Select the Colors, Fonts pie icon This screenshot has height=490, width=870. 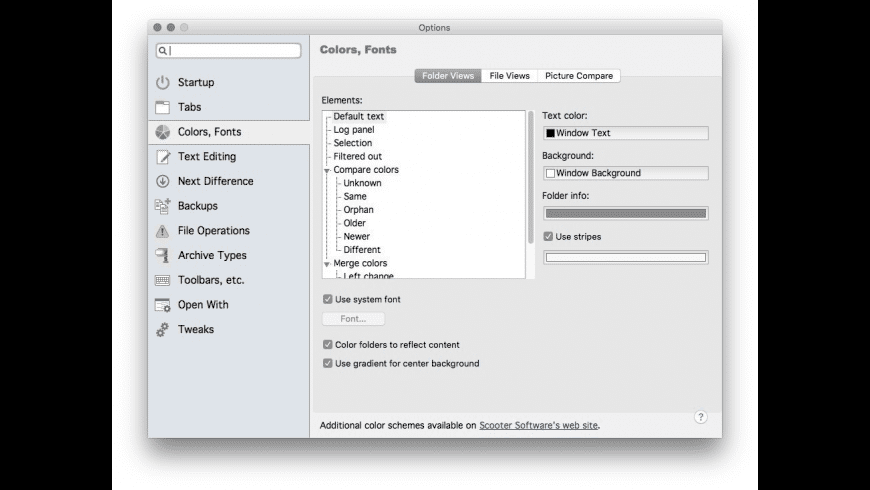coord(163,132)
